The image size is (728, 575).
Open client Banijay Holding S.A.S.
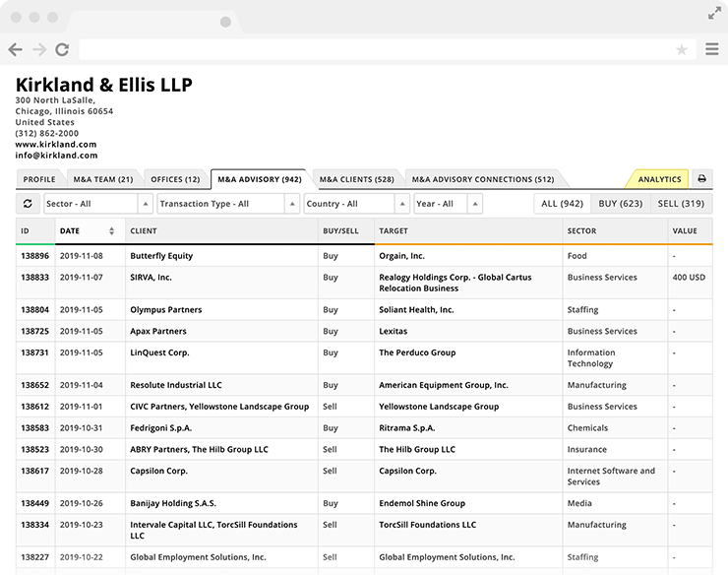tap(173, 503)
